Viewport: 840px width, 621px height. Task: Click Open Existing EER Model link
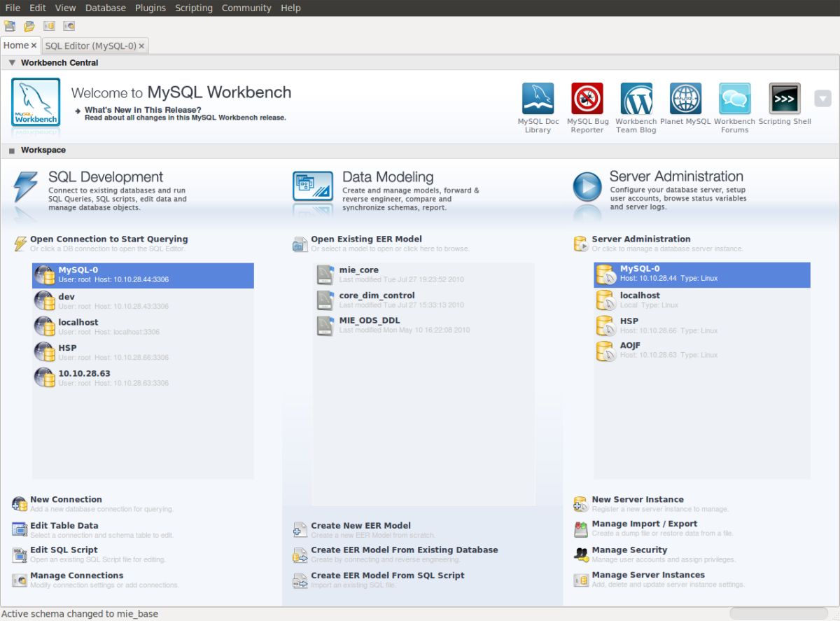point(367,239)
